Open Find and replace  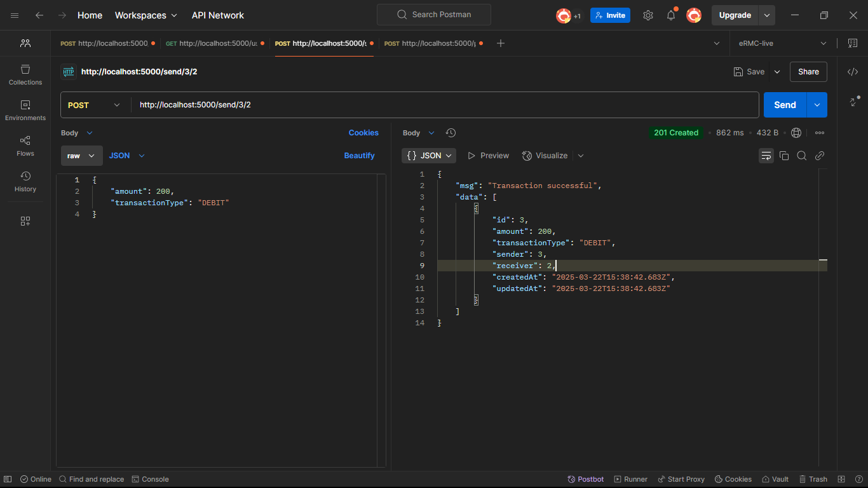coord(92,479)
